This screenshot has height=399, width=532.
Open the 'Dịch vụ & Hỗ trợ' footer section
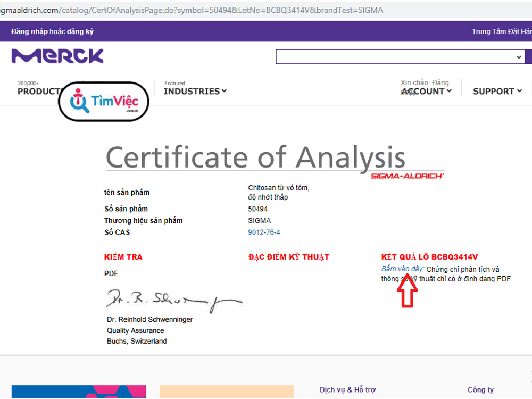pyautogui.click(x=348, y=390)
